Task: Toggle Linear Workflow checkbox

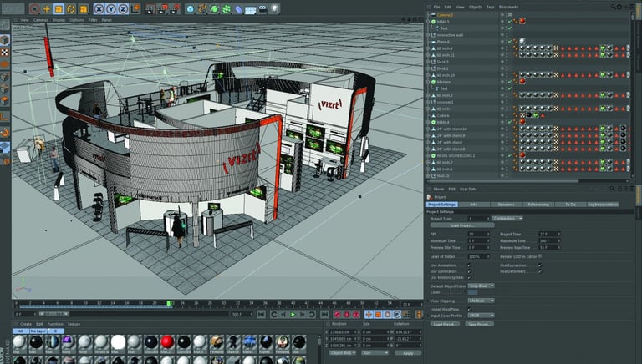Action: [469, 309]
